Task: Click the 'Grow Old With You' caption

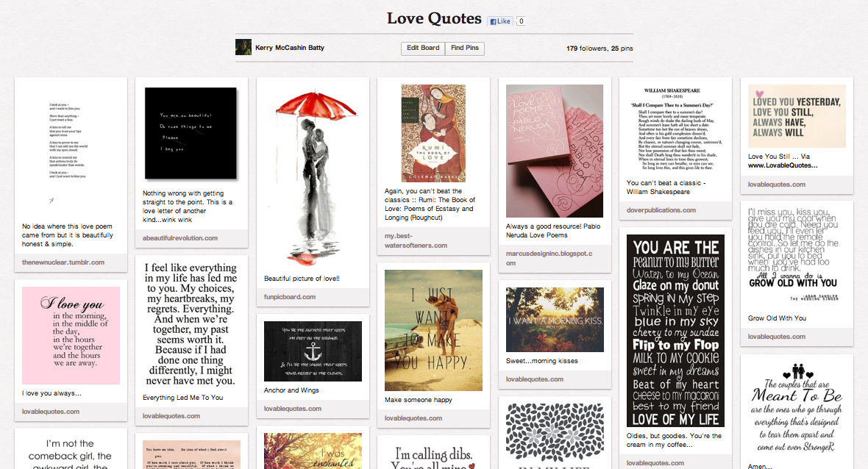Action: point(778,318)
